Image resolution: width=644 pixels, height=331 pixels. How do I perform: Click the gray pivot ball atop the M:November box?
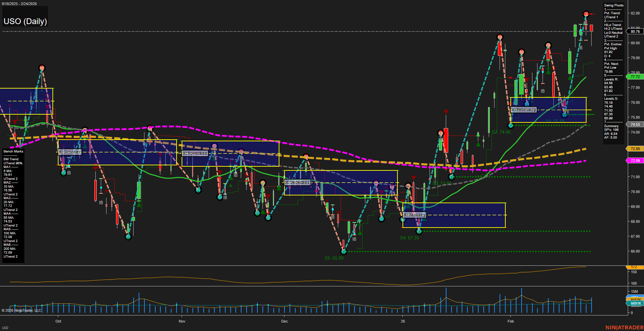point(214,146)
